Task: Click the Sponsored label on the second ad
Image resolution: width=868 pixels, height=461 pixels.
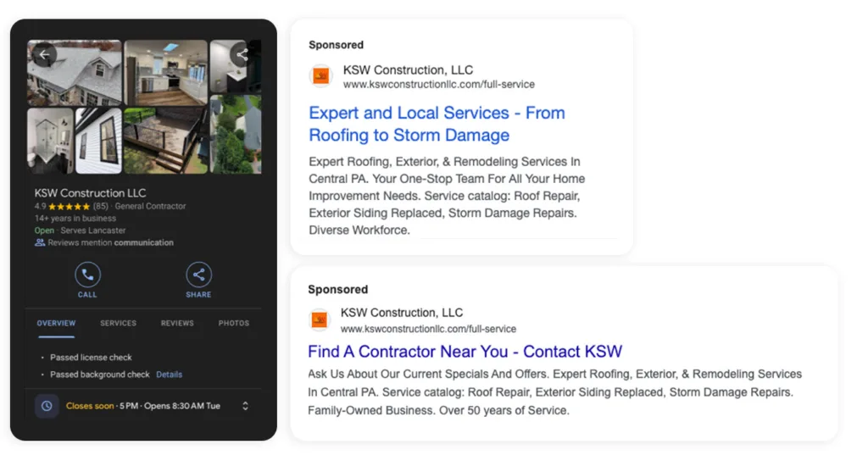Action: coord(337,290)
